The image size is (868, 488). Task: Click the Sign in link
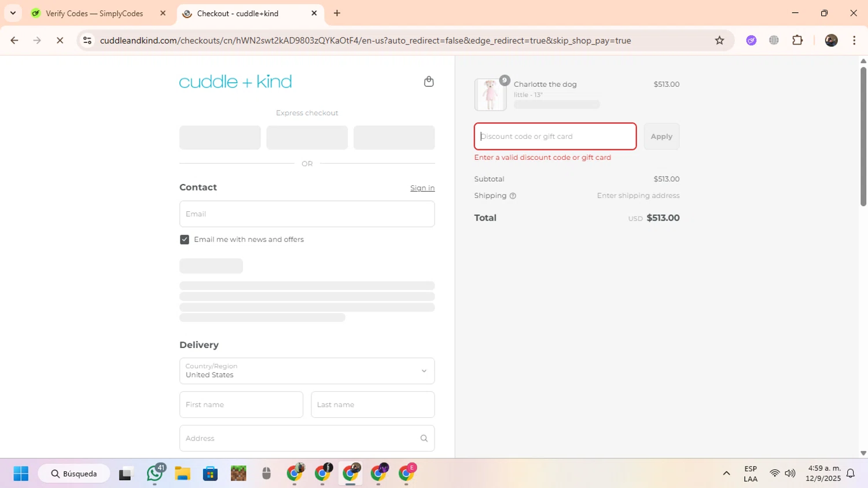pyautogui.click(x=422, y=188)
